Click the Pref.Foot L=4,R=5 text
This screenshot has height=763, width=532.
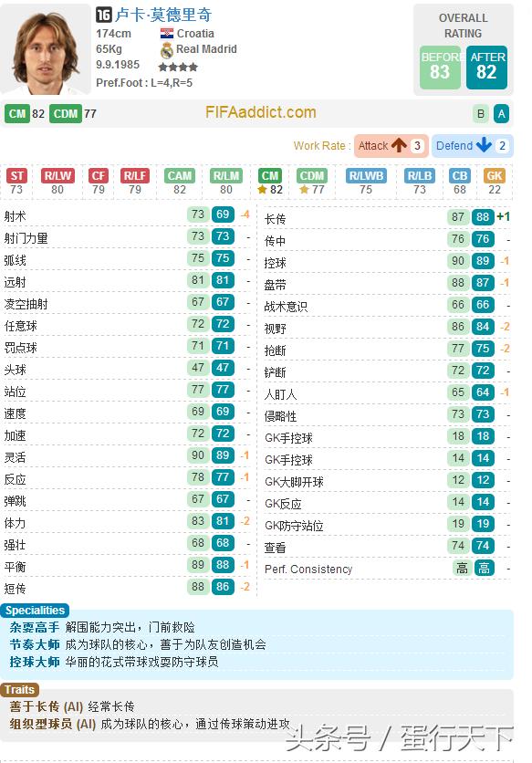[x=144, y=83]
